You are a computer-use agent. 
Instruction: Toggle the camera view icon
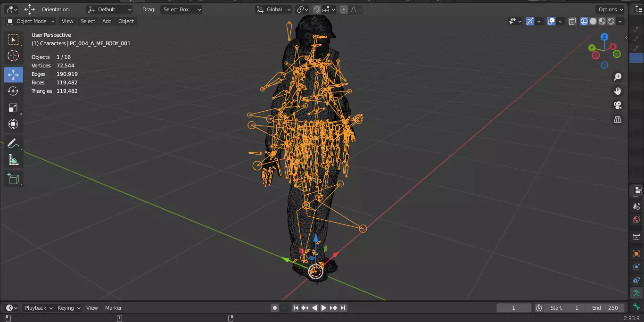click(618, 105)
